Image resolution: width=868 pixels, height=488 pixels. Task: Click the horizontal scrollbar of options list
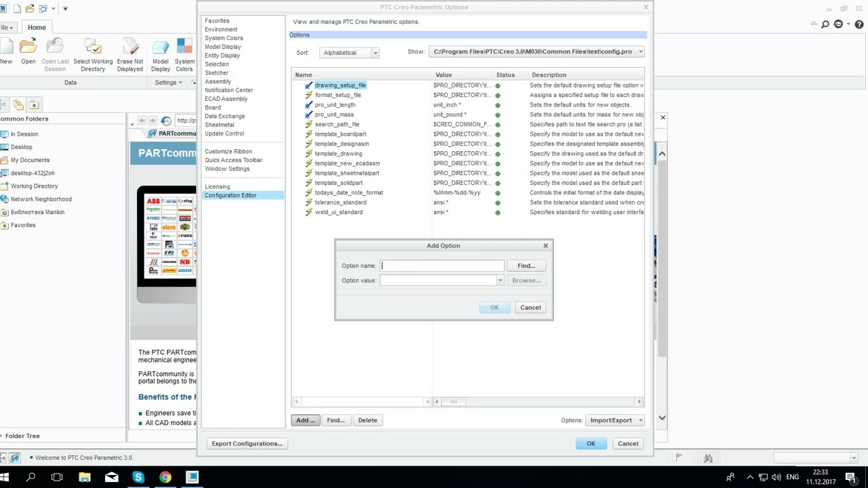point(454,402)
